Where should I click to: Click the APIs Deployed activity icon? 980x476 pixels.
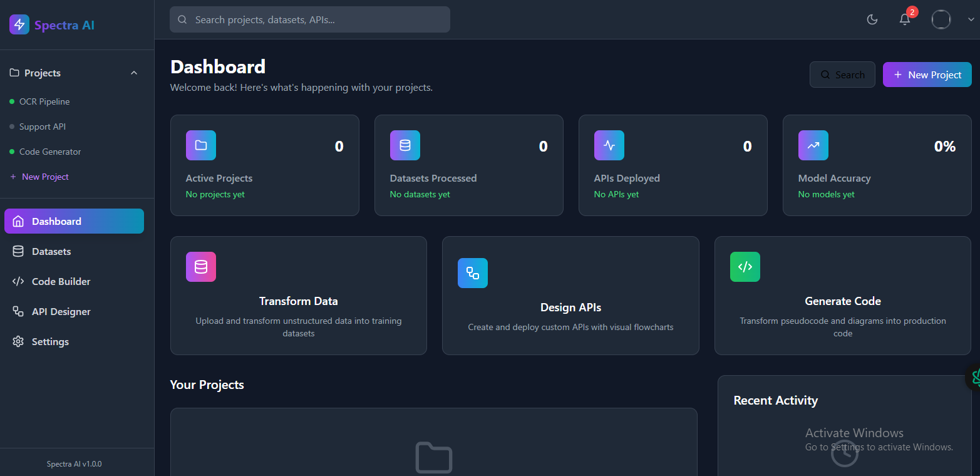[x=609, y=145]
